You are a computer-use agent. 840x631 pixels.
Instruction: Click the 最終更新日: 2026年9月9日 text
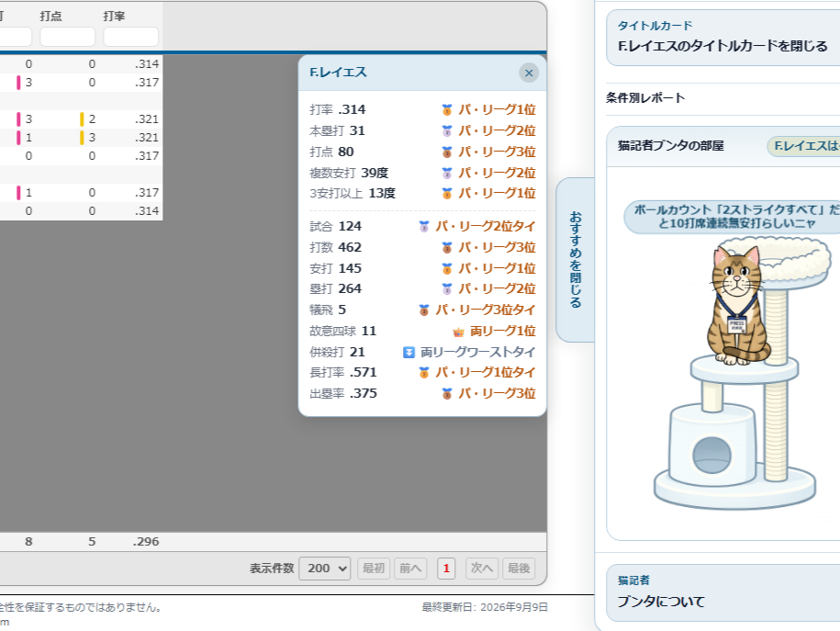[485, 607]
